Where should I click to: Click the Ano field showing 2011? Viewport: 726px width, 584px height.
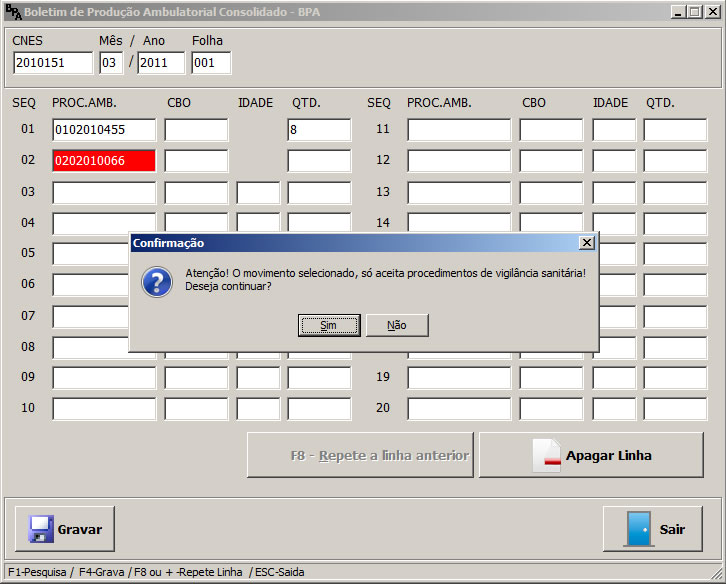[x=160, y=63]
